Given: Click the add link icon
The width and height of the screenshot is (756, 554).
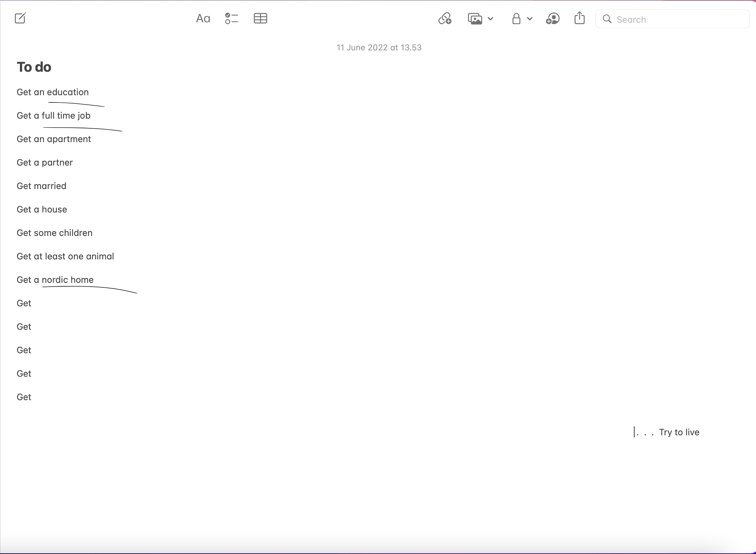Looking at the screenshot, I should coord(445,19).
